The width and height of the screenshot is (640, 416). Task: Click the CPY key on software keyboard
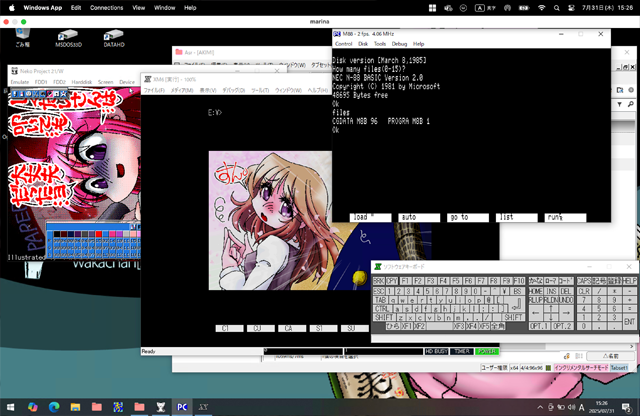[392, 281]
